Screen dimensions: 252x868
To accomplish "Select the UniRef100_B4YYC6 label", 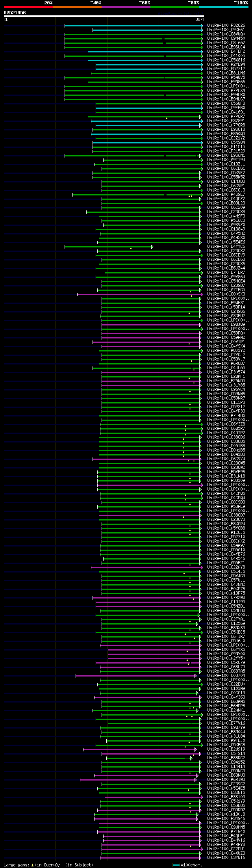I will pos(226,247).
